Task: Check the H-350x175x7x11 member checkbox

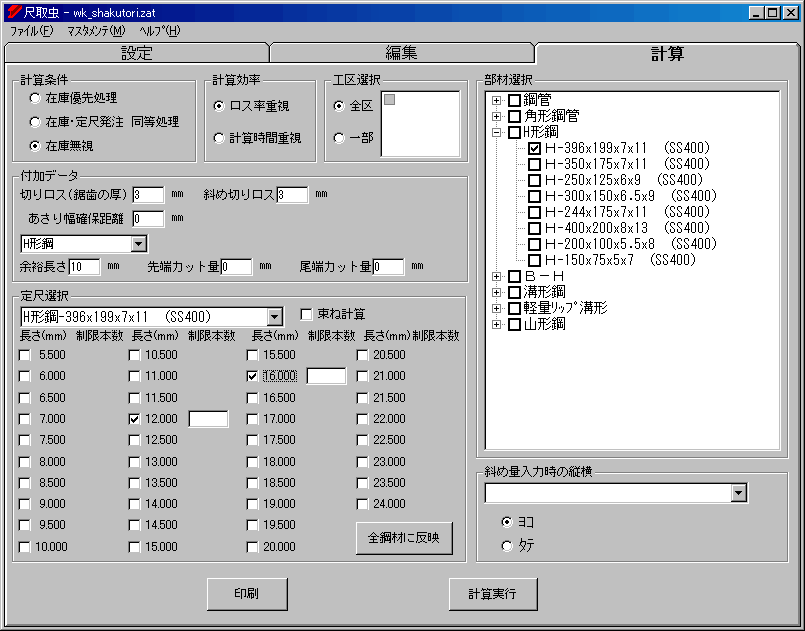Action: pos(534,164)
